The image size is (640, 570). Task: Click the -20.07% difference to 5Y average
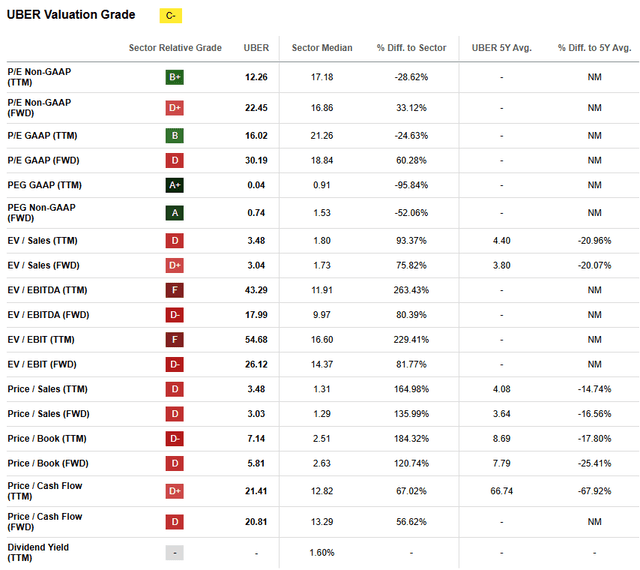(x=594, y=265)
